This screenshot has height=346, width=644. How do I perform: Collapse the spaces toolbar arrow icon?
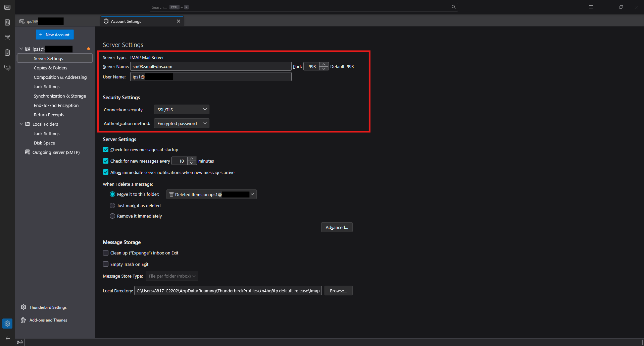(x=7, y=339)
